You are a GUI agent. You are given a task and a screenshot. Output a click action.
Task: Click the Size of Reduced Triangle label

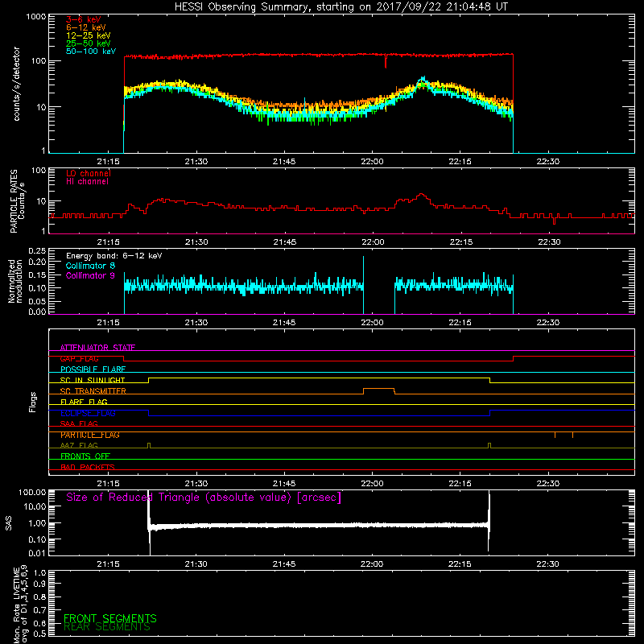click(204, 497)
